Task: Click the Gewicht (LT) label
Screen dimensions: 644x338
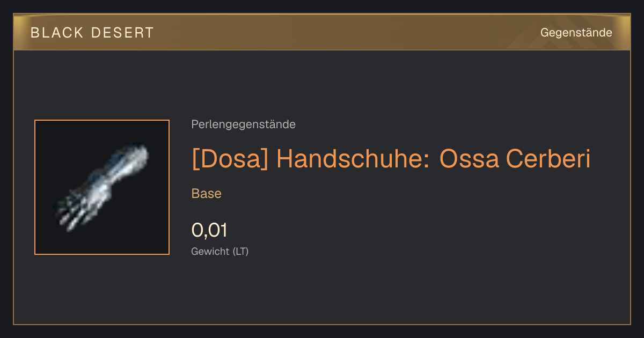Action: pyautogui.click(x=220, y=251)
